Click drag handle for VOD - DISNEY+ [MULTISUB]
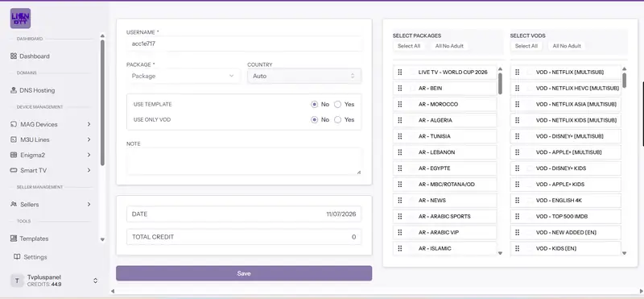 (518, 136)
